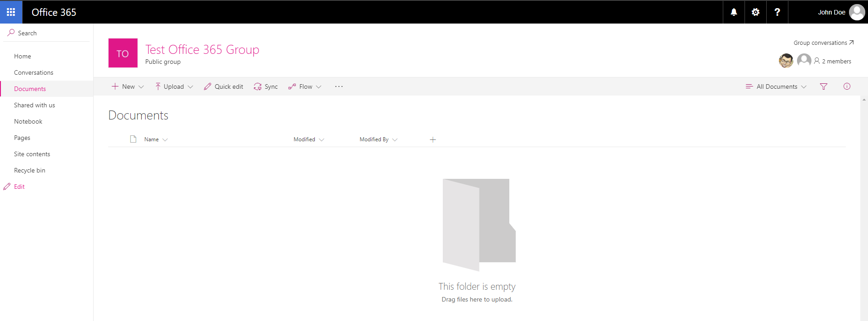
Task: Click the members person icon
Action: pyautogui.click(x=817, y=61)
